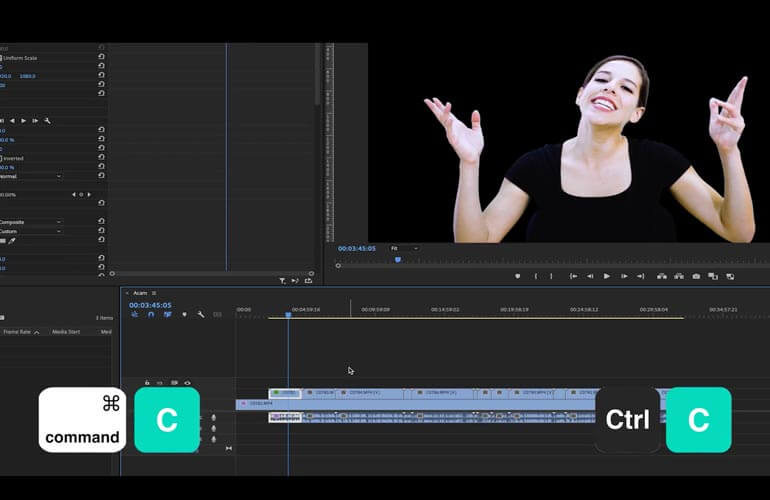Click the Media Start column header
The width and height of the screenshot is (770, 500).
point(66,332)
